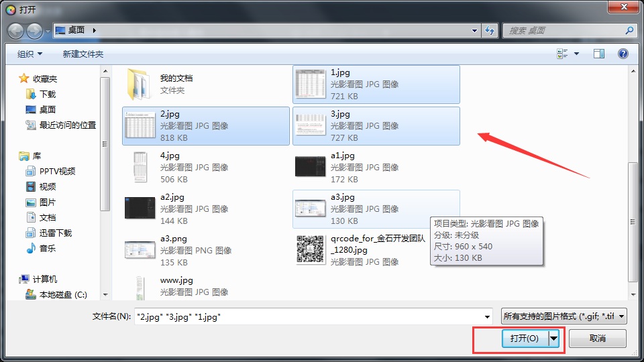Image resolution: width=644 pixels, height=362 pixels.
Task: Click the 取消 button
Action: tap(597, 339)
